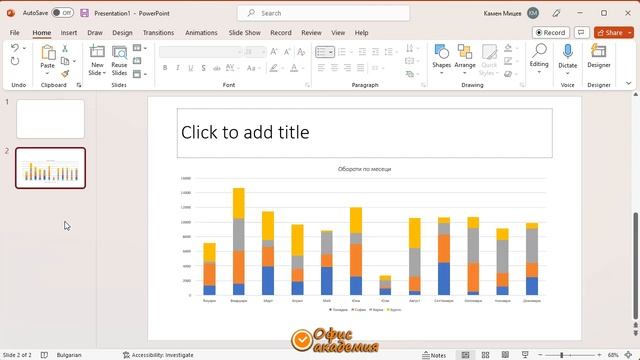Click zoom in plus button
Image resolution: width=640 pixels, height=360 pixels.
[x=599, y=355]
